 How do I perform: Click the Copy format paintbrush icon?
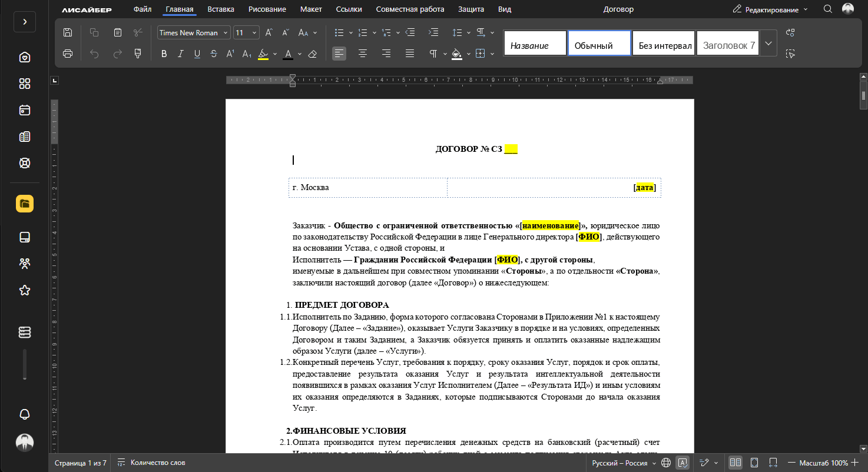point(138,54)
